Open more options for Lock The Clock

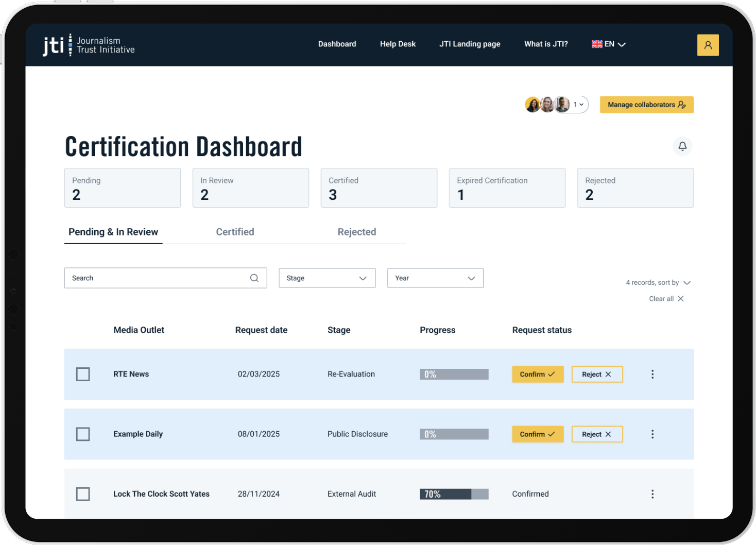[x=652, y=494]
